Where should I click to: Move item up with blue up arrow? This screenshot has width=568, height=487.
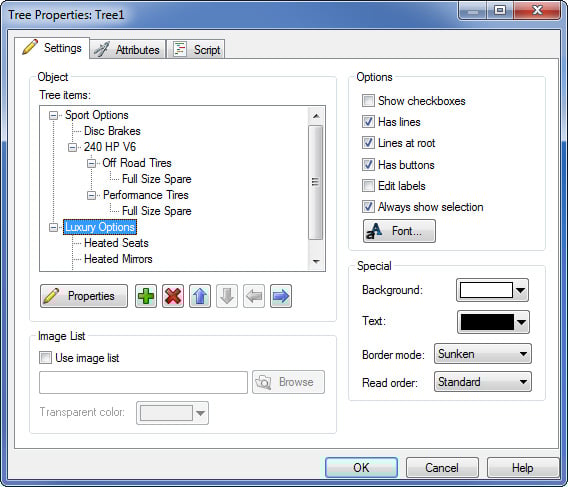point(200,296)
